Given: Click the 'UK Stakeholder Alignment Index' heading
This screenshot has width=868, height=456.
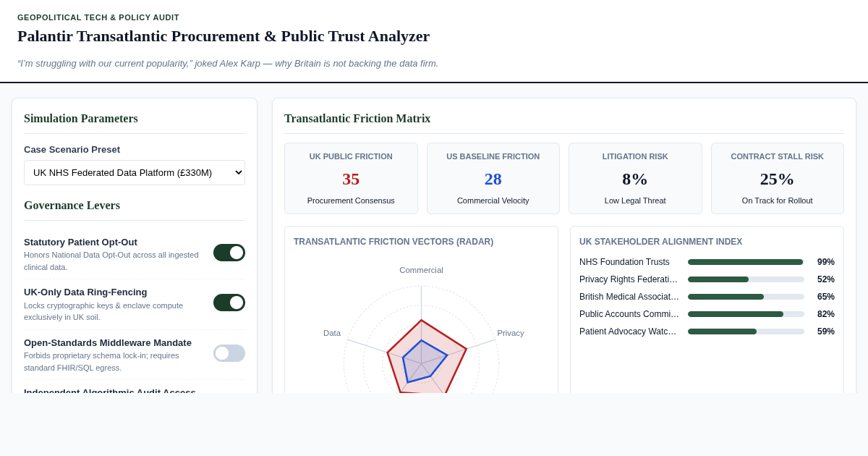Looking at the screenshot, I should point(661,242).
